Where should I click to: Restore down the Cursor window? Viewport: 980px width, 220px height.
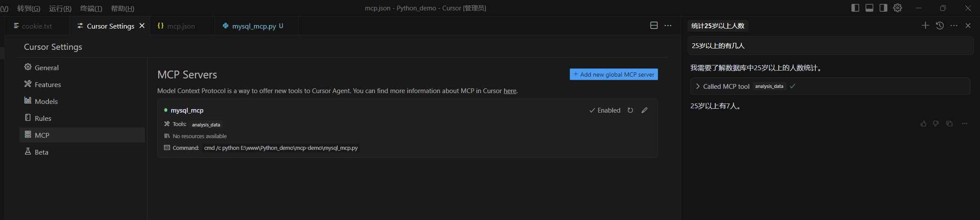point(943,8)
